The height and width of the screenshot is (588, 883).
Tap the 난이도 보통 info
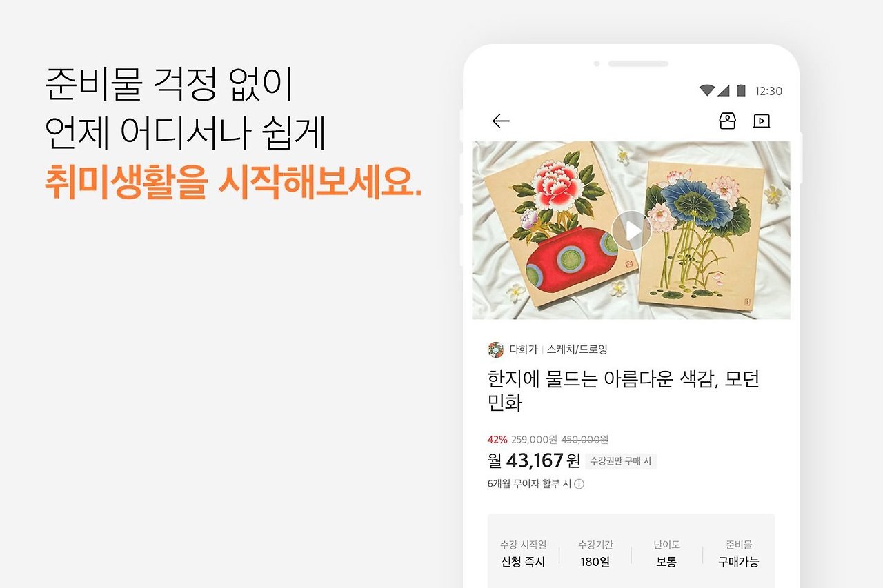coord(666,554)
